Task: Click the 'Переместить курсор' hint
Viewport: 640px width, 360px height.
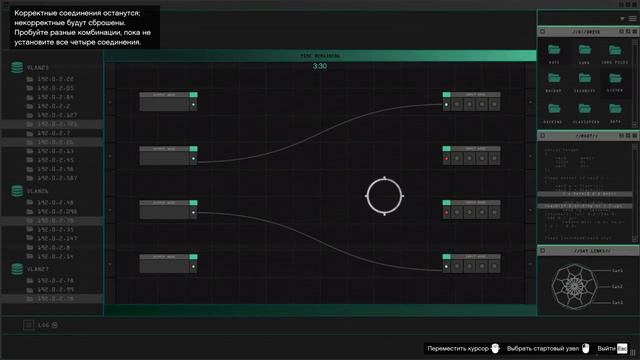Action: (x=463, y=349)
